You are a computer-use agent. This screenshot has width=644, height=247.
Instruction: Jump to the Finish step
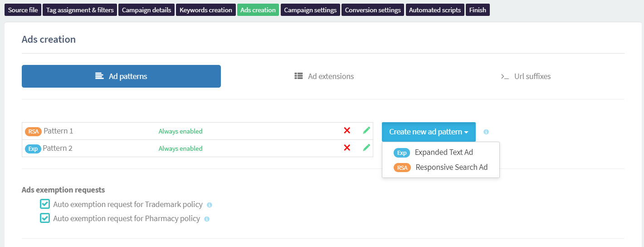478,10
